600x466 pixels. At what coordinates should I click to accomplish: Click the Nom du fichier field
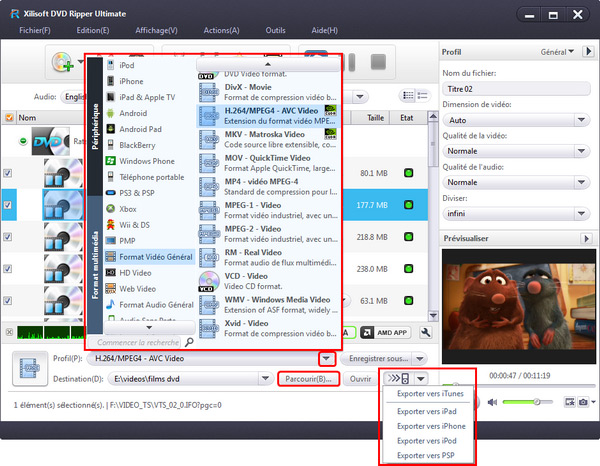click(x=516, y=89)
